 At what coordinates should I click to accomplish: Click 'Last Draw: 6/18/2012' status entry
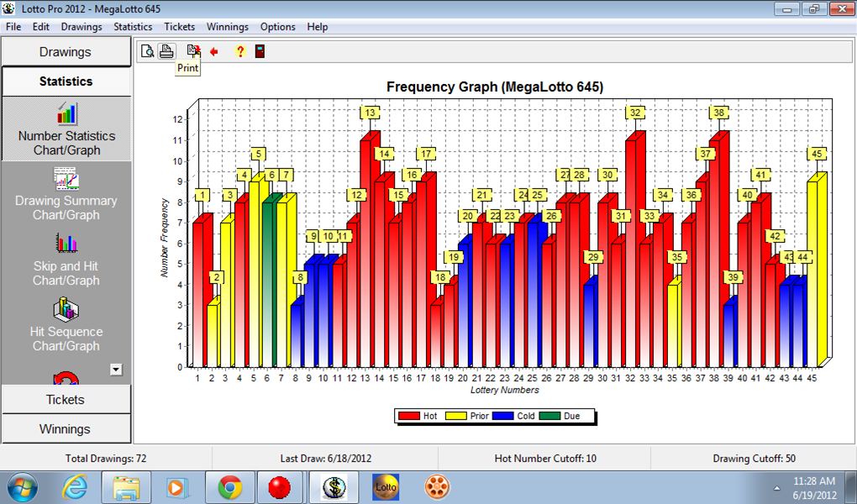point(326,459)
